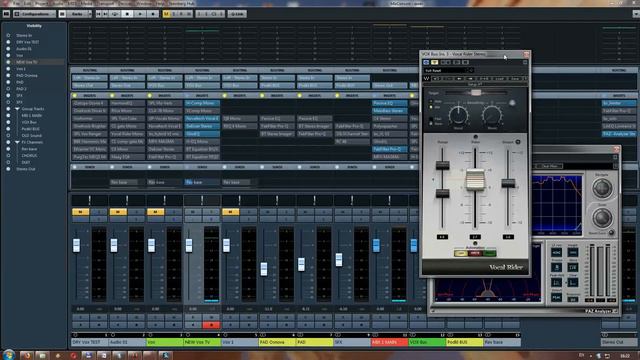Select the Pedél BUS channel name label
The image size is (640, 360).
pos(464,342)
